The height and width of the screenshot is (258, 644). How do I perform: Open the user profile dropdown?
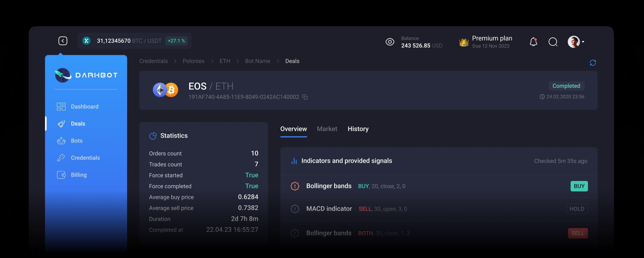click(584, 42)
